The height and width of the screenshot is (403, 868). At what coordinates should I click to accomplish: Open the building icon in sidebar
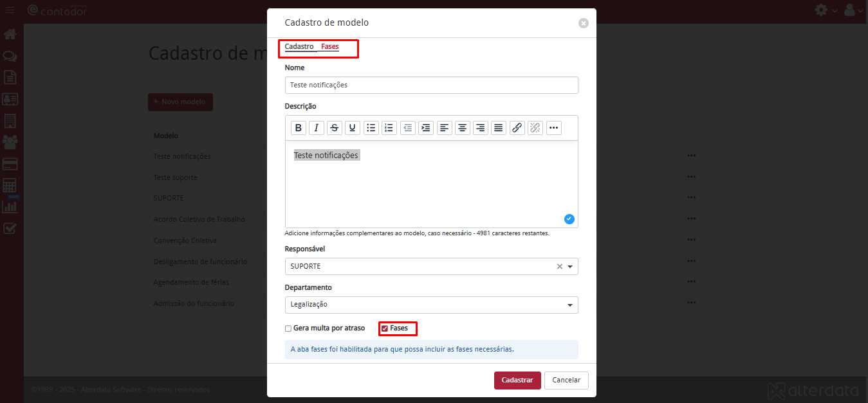click(10, 121)
